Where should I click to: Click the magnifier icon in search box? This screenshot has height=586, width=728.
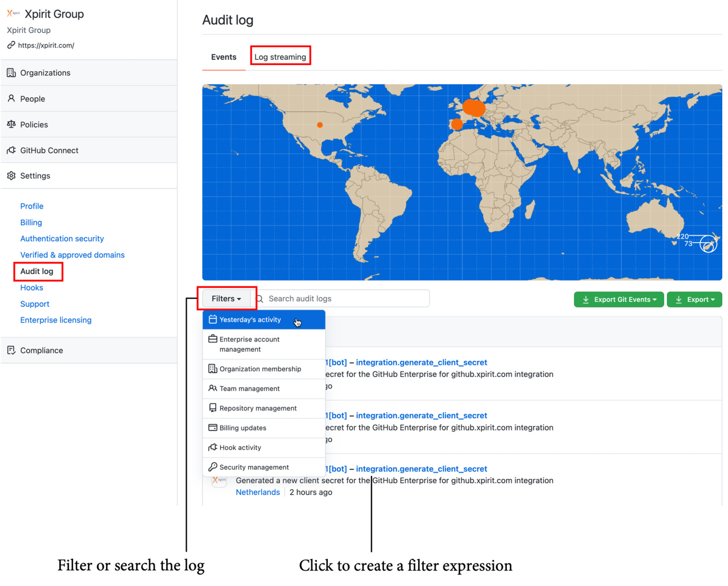(x=260, y=299)
